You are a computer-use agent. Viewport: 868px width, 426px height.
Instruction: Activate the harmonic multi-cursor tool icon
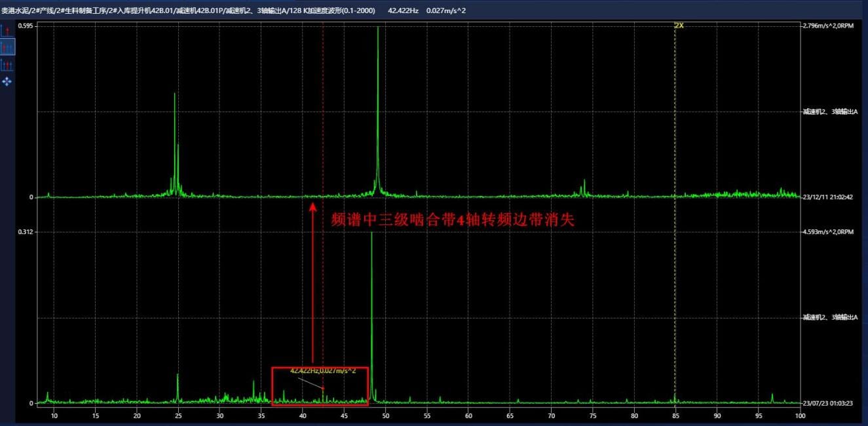pyautogui.click(x=7, y=64)
